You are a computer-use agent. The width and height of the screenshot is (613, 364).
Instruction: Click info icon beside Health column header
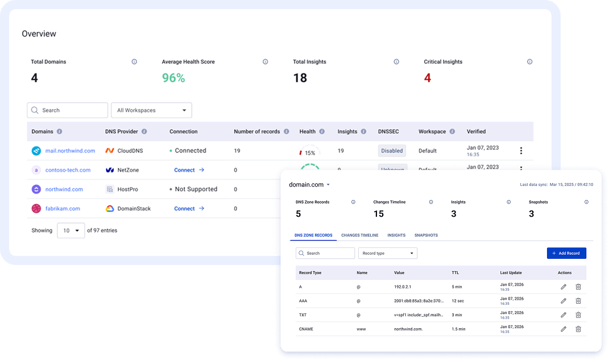click(322, 132)
